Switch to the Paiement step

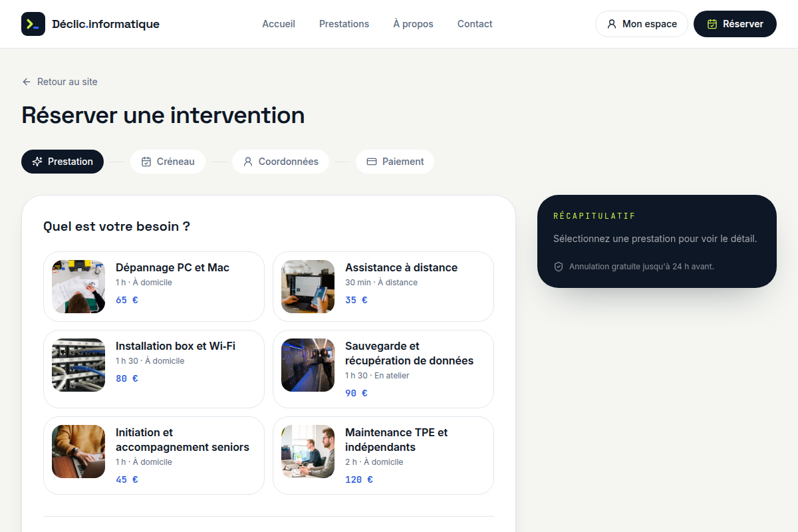[x=395, y=162]
